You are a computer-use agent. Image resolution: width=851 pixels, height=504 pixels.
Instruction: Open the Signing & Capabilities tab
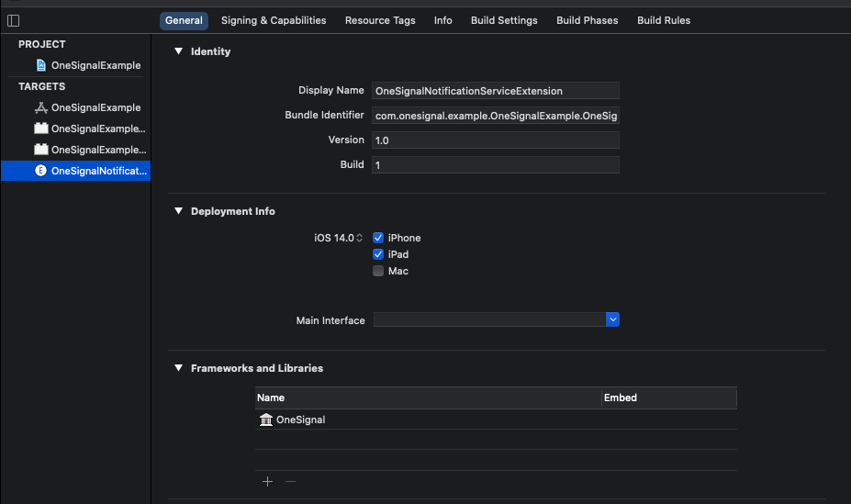tap(274, 20)
